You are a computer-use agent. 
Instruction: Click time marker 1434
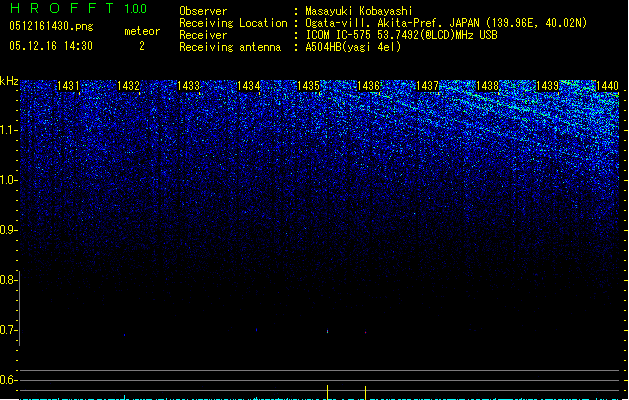(249, 85)
